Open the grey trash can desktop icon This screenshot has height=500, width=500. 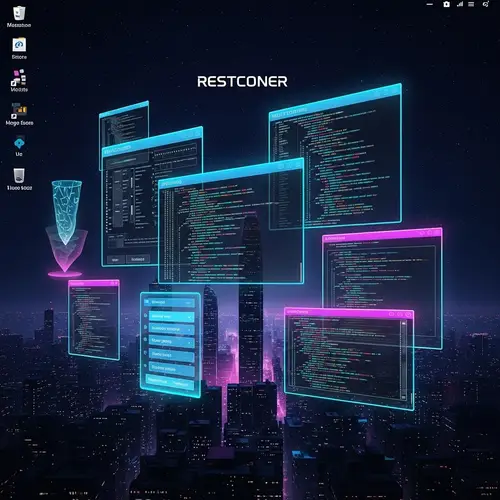[x=19, y=175]
